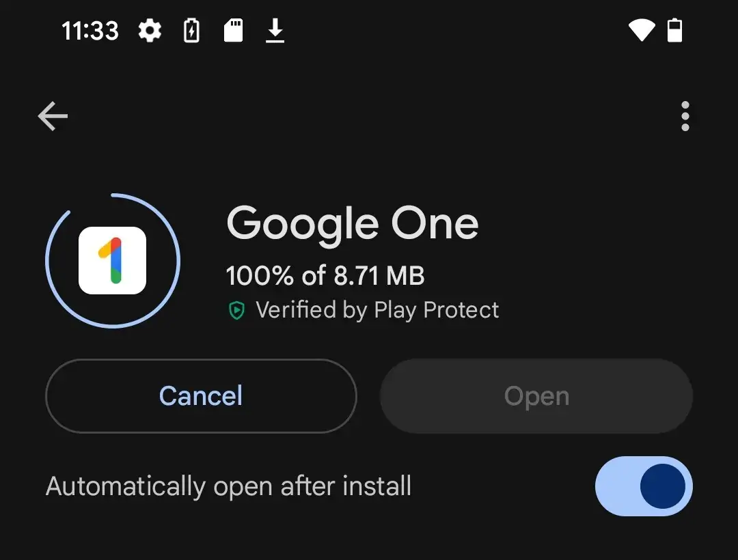Screen dimensions: 738x560
Task: Click the Play Protect shield icon
Action: 236,311
